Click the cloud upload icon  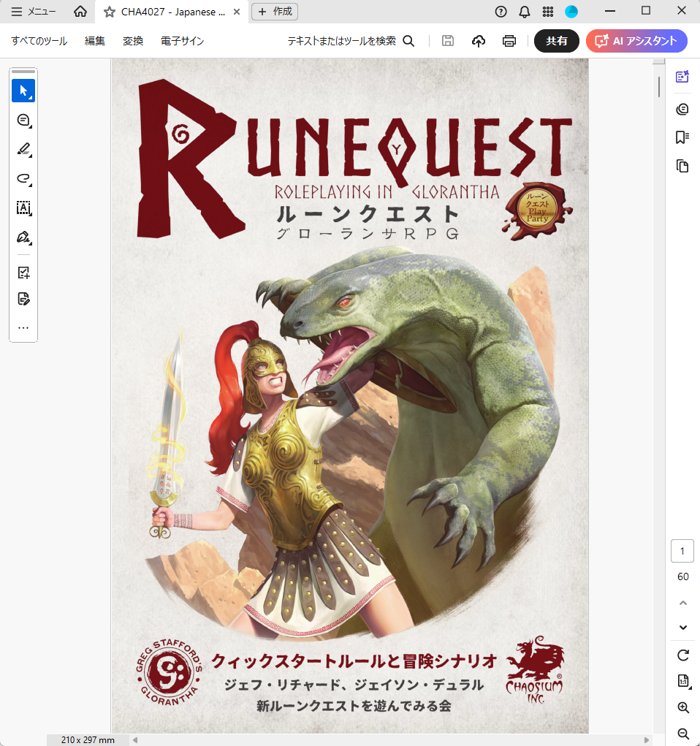point(479,41)
